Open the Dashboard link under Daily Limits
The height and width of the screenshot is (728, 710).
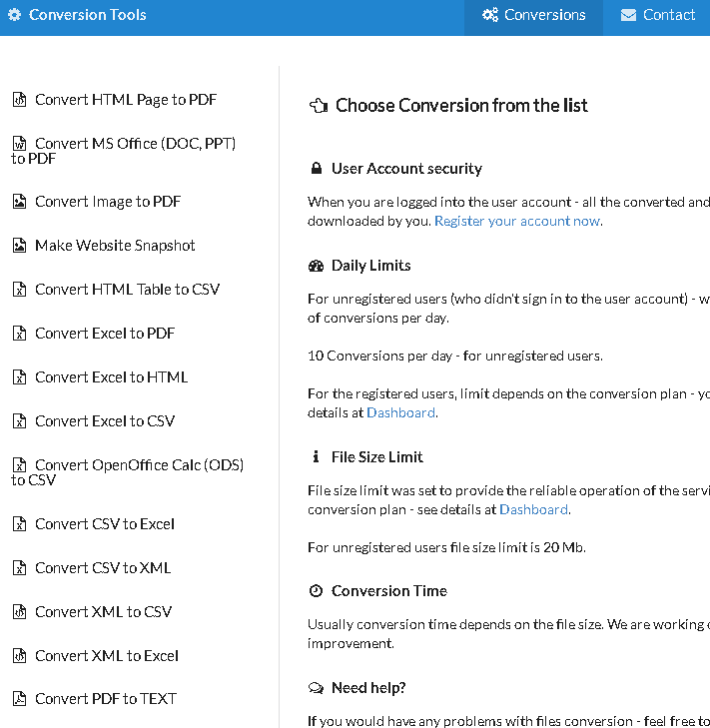tap(400, 412)
